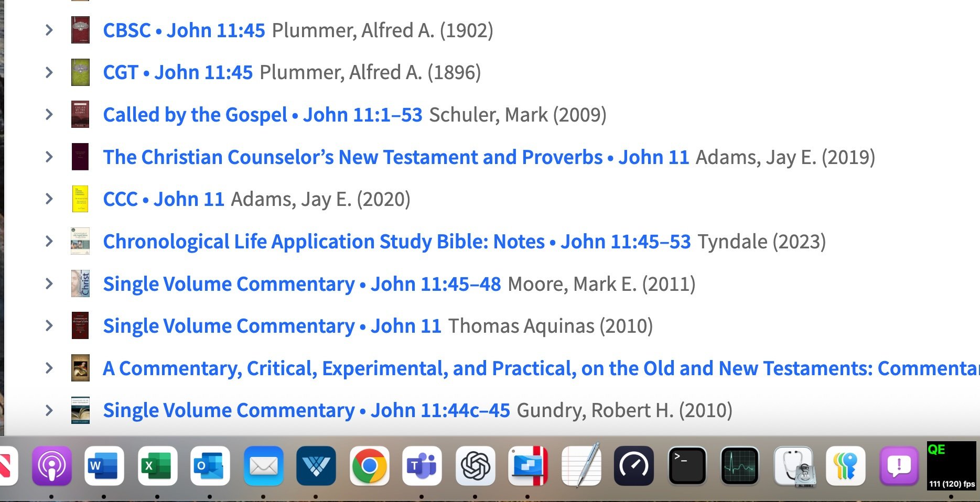This screenshot has height=502, width=980.
Task: Open CCC John 11 link
Action: pyautogui.click(x=164, y=199)
